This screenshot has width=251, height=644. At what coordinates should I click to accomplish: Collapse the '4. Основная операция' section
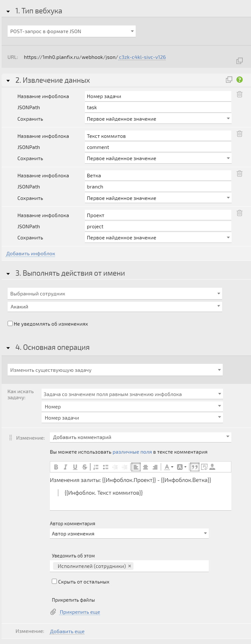click(x=8, y=348)
